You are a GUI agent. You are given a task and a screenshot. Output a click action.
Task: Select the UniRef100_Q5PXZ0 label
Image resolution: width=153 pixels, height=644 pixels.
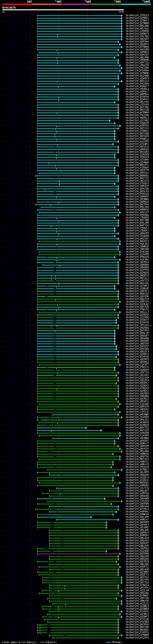137,301
